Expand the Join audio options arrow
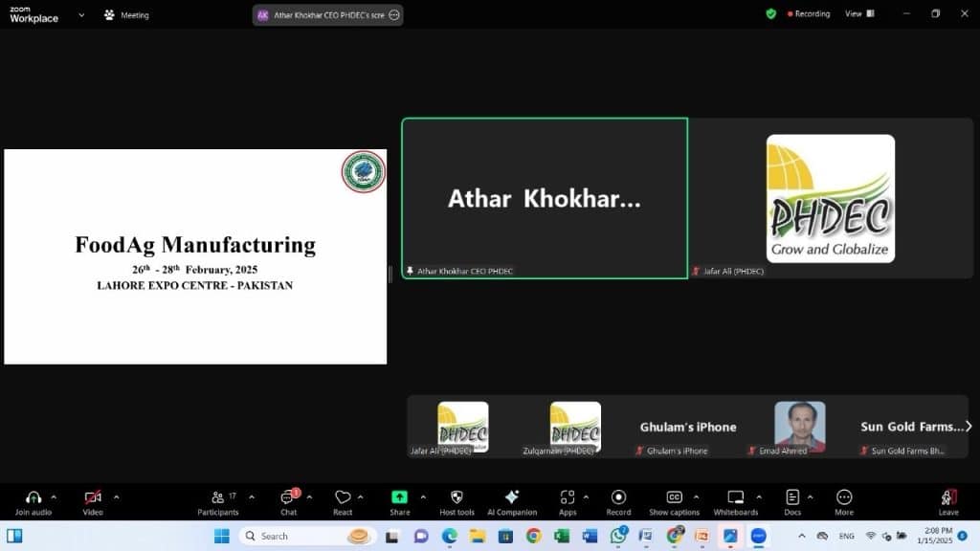This screenshot has height=551, width=980. [54, 496]
